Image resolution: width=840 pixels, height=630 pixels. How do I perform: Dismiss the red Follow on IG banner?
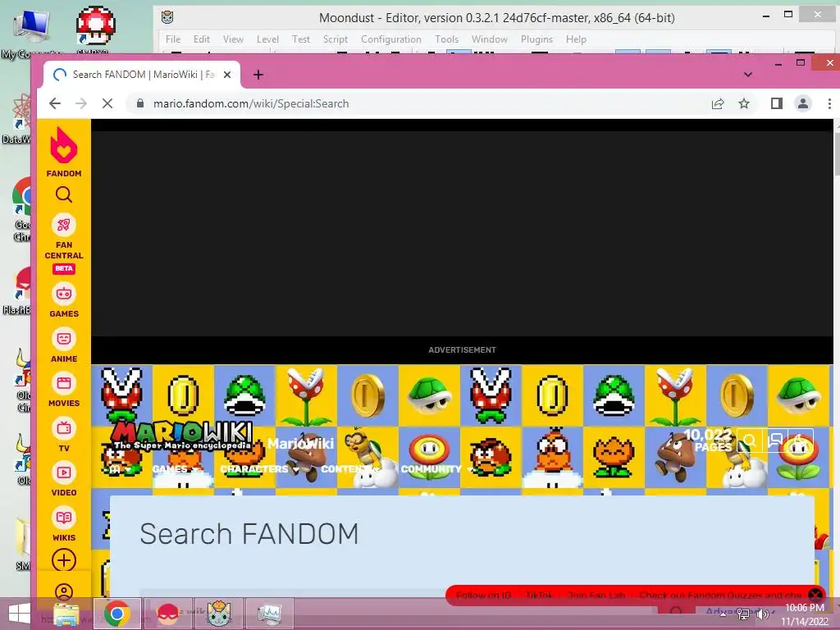click(815, 596)
